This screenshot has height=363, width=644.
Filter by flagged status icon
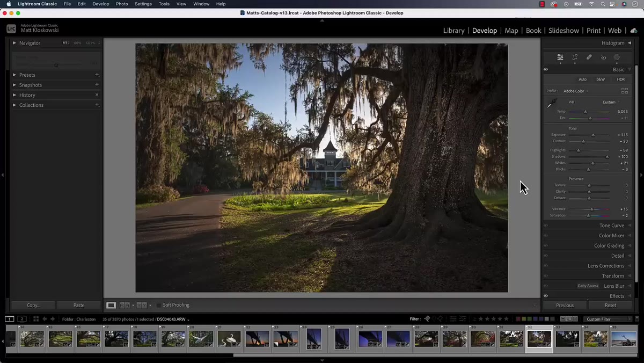click(427, 319)
